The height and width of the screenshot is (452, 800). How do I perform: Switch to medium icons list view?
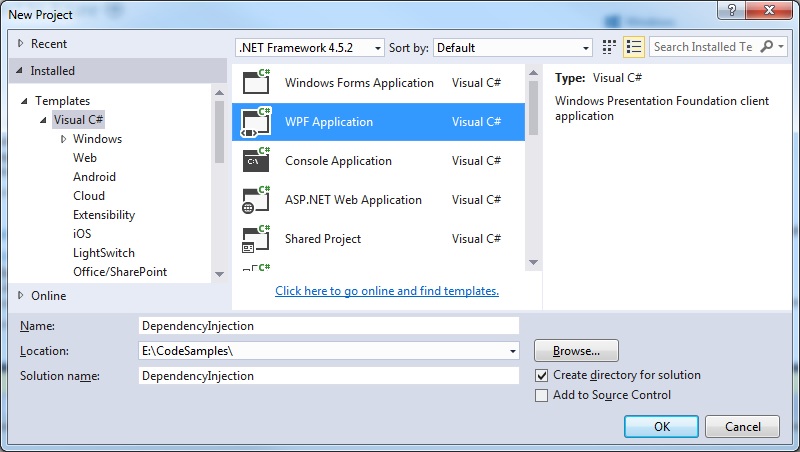pos(634,47)
